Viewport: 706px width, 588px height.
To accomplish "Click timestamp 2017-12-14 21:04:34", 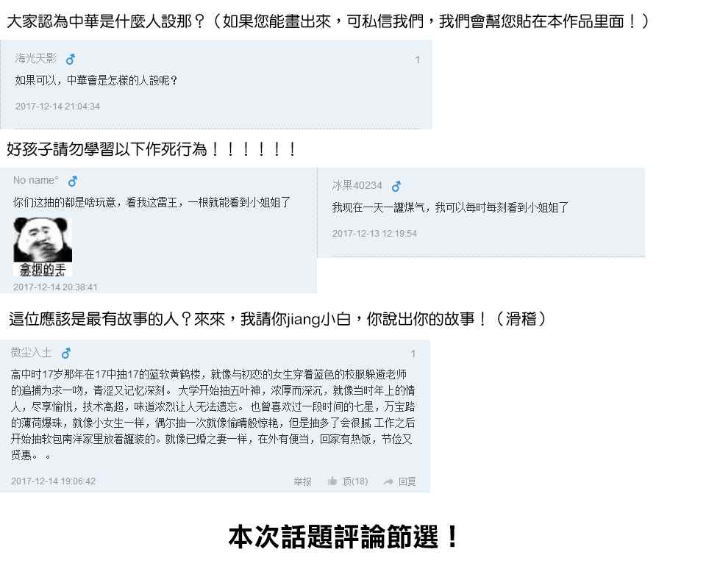I will pos(57,107).
